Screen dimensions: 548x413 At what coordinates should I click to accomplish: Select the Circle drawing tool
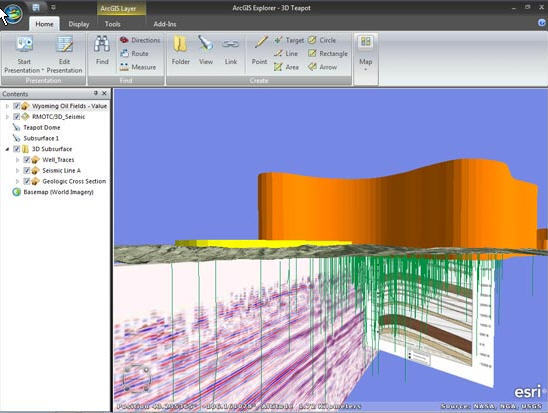tap(322, 40)
